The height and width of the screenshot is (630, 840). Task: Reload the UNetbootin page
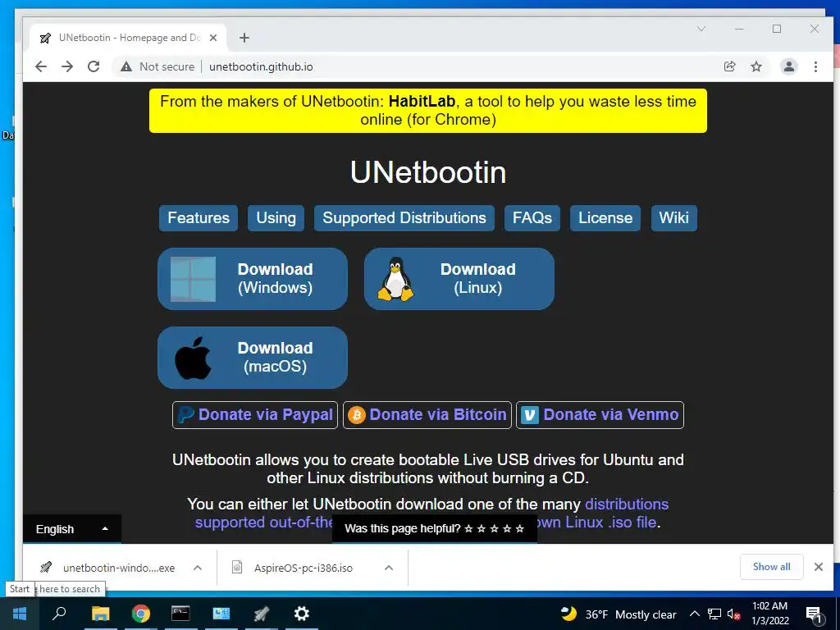94,66
